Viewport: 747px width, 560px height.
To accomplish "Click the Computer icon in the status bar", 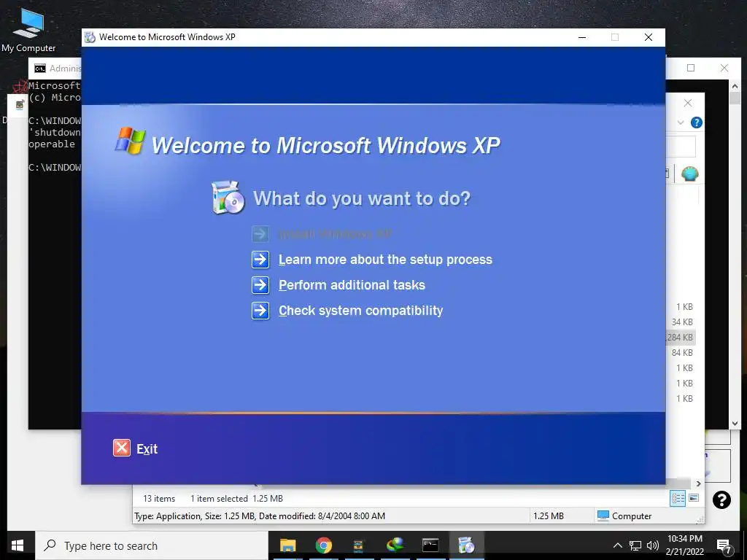I will pyautogui.click(x=603, y=516).
